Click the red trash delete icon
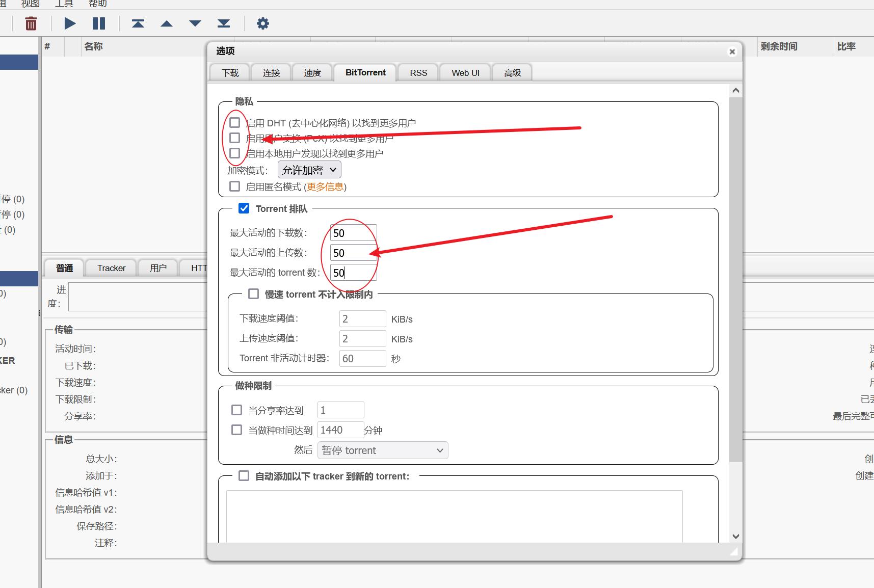 pos(31,23)
